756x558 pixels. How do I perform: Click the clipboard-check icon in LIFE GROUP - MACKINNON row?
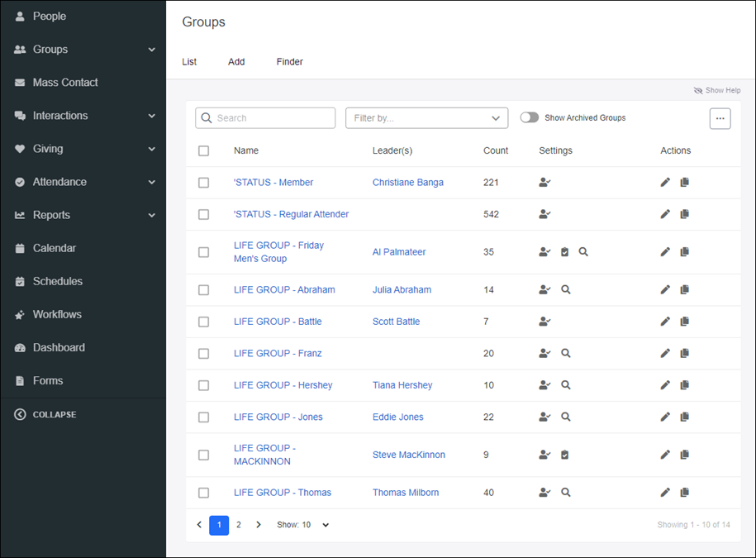pyautogui.click(x=565, y=455)
